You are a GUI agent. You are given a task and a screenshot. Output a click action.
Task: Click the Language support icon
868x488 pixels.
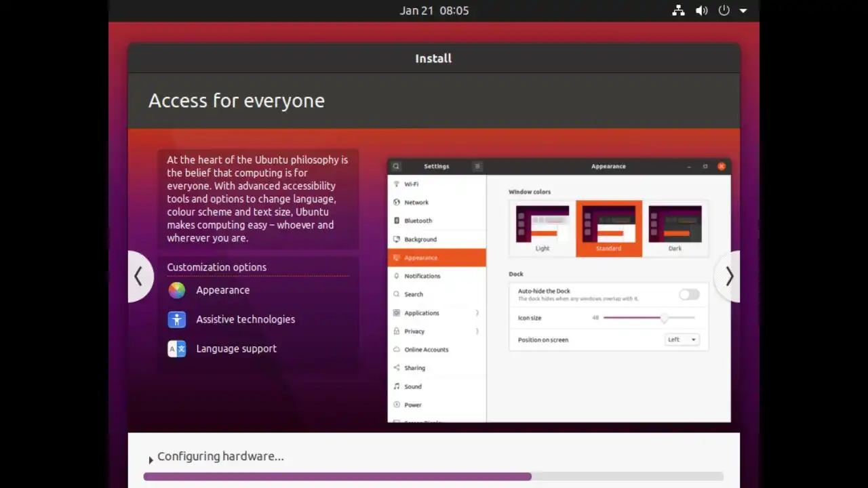point(176,348)
